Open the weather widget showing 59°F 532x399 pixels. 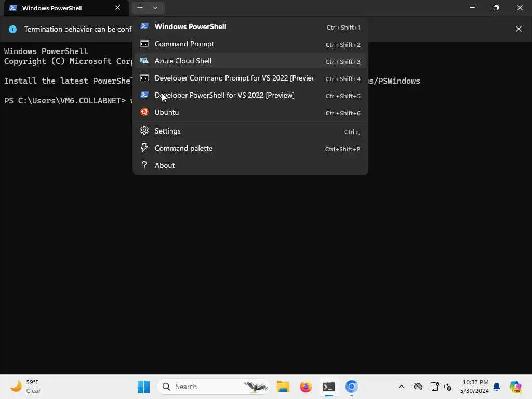pyautogui.click(x=25, y=387)
